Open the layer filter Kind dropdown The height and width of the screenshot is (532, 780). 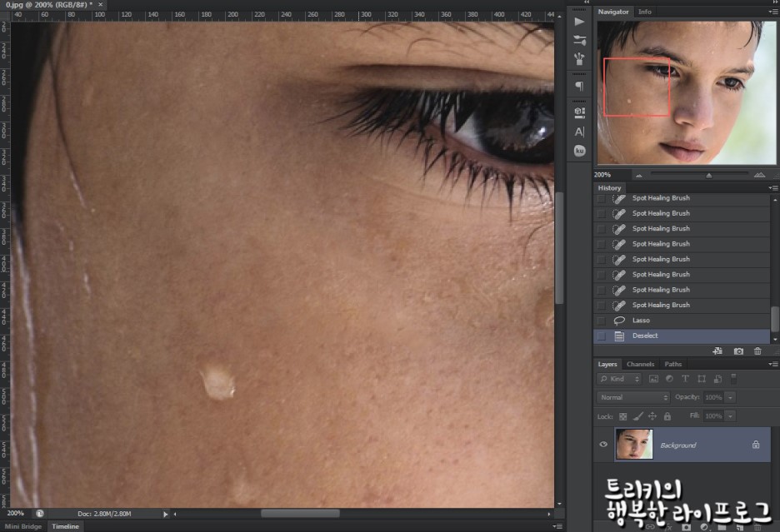click(620, 379)
